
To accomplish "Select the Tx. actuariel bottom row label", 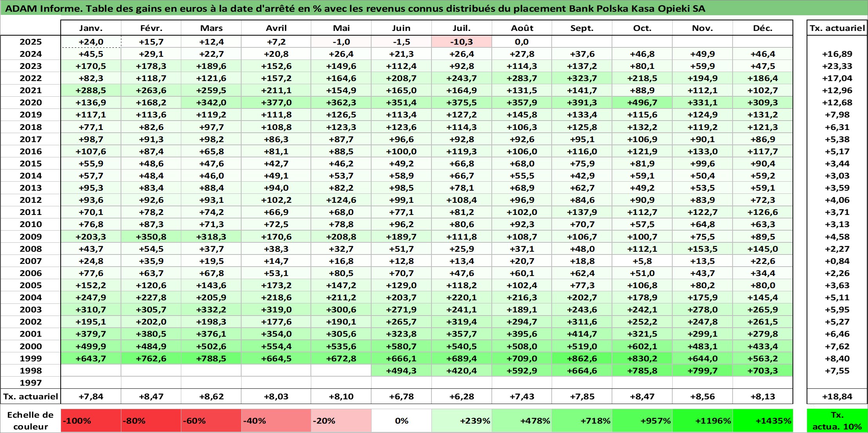I will [31, 396].
